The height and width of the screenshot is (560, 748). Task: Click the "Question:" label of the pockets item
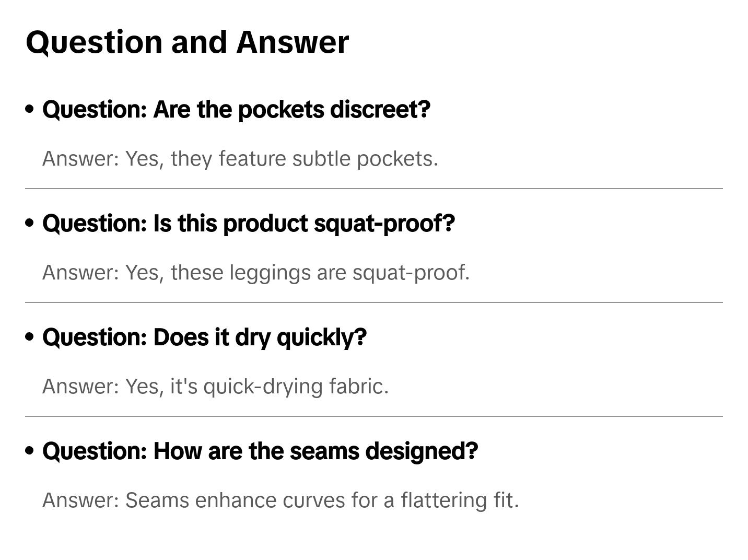tap(95, 110)
